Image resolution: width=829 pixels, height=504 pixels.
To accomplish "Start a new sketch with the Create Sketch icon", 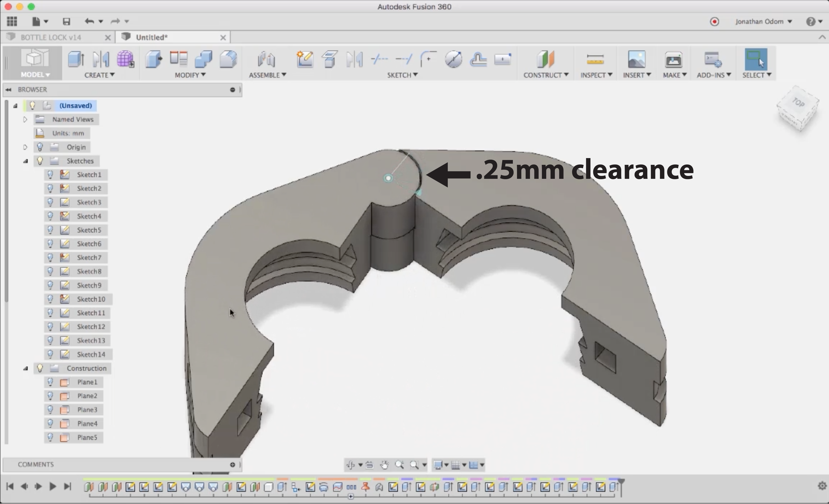I will (x=305, y=59).
